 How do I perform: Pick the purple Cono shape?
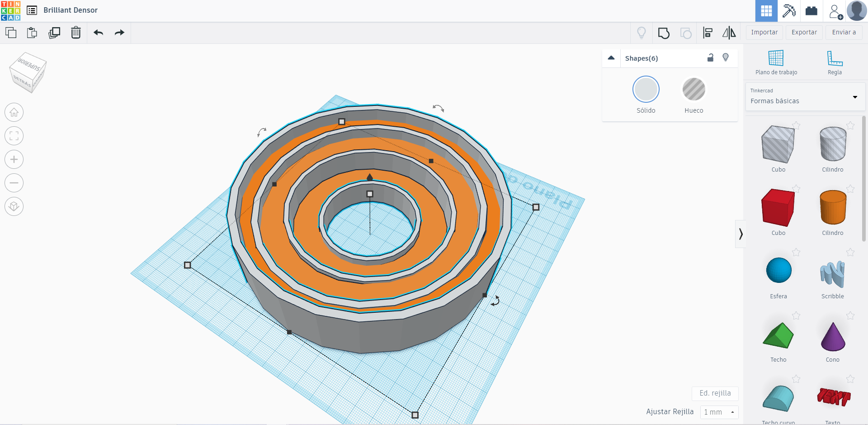coord(833,337)
